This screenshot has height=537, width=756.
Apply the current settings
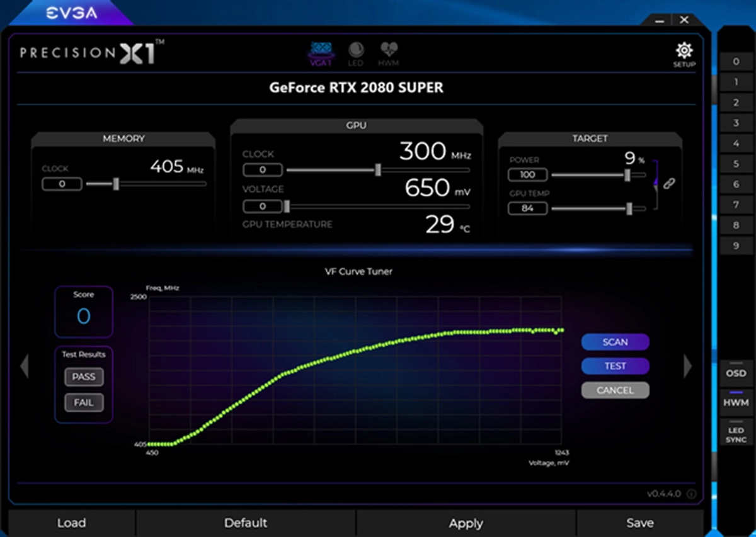point(466,523)
